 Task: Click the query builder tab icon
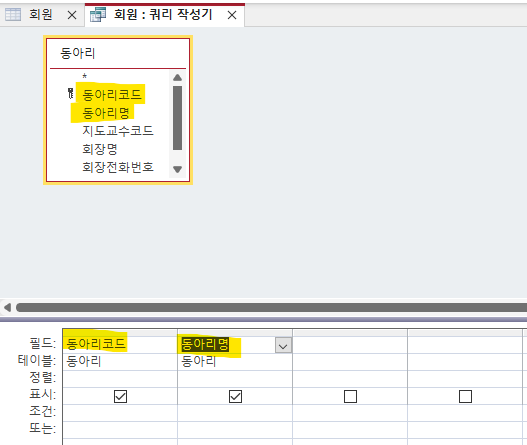coord(98,14)
